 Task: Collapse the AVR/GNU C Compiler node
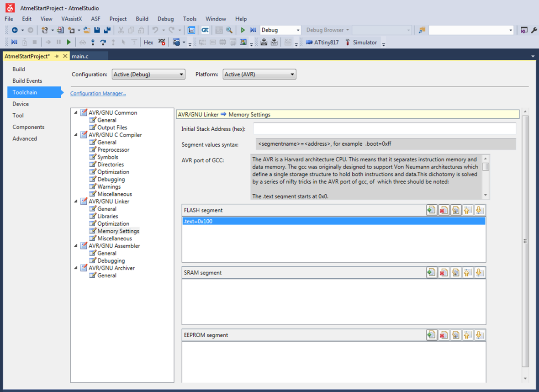pyautogui.click(x=76, y=135)
